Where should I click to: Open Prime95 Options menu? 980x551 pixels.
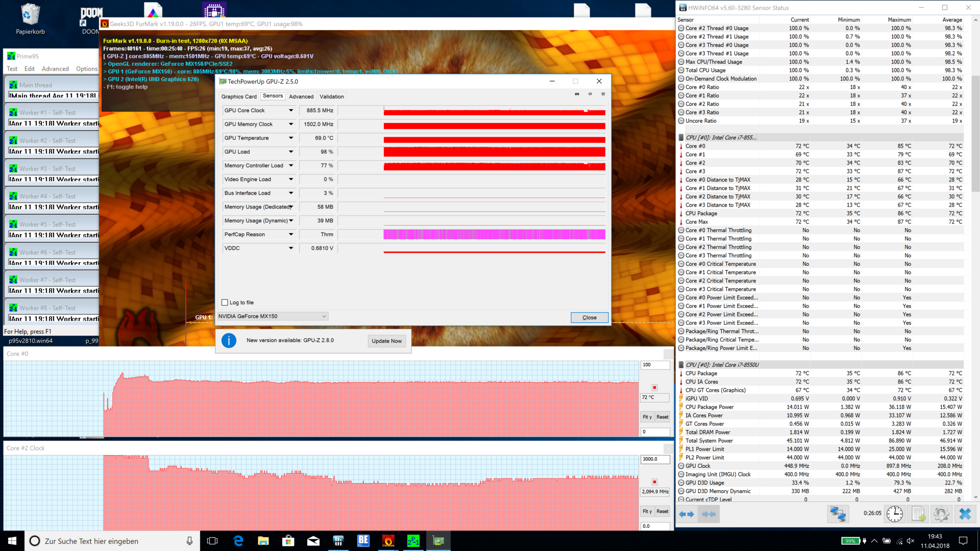click(86, 69)
